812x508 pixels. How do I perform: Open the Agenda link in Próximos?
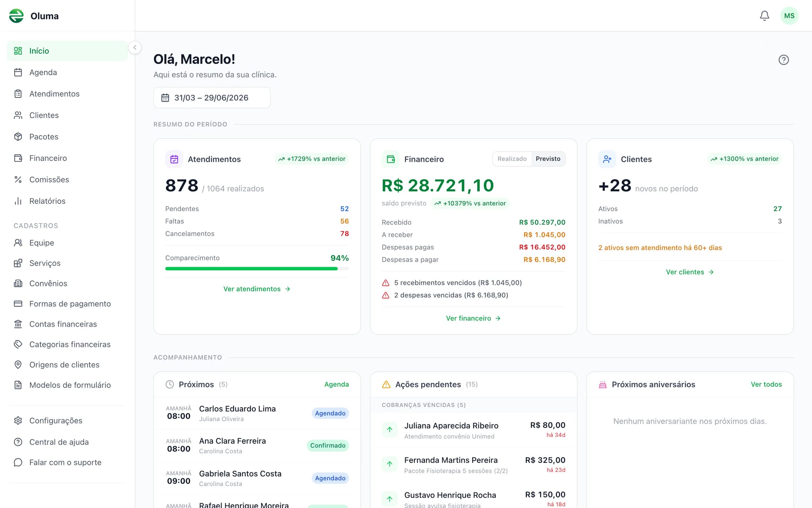[x=336, y=384]
